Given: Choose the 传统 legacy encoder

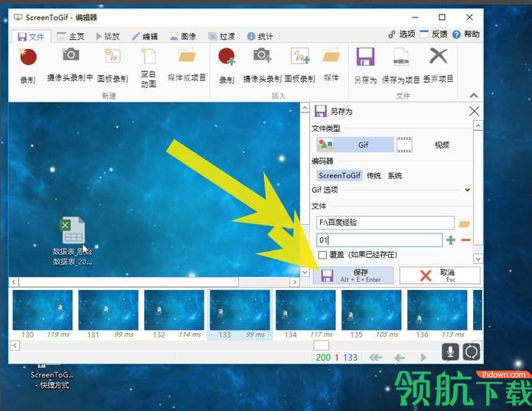Looking at the screenshot, I should tap(374, 175).
